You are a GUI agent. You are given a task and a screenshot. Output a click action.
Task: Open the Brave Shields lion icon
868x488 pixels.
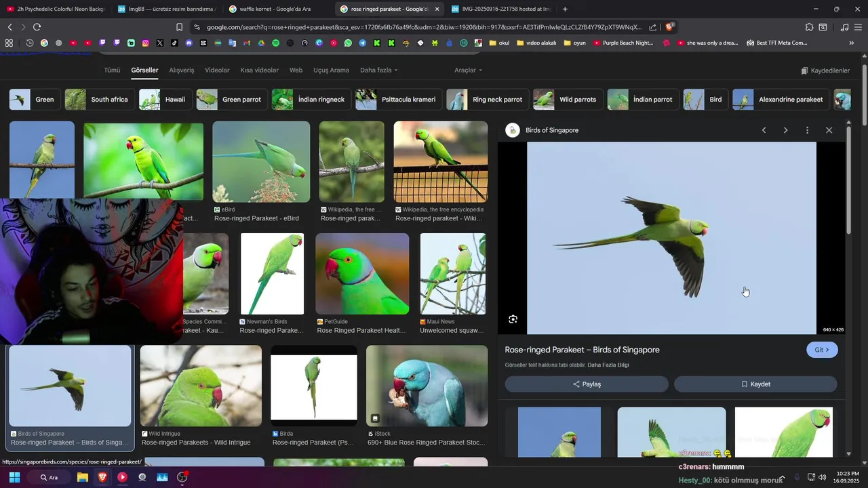[670, 27]
